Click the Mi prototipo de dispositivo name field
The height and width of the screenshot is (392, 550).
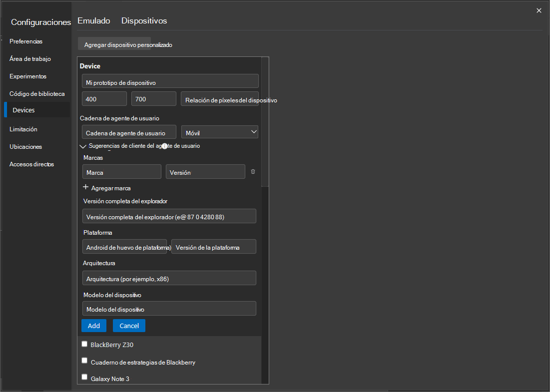[170, 80]
